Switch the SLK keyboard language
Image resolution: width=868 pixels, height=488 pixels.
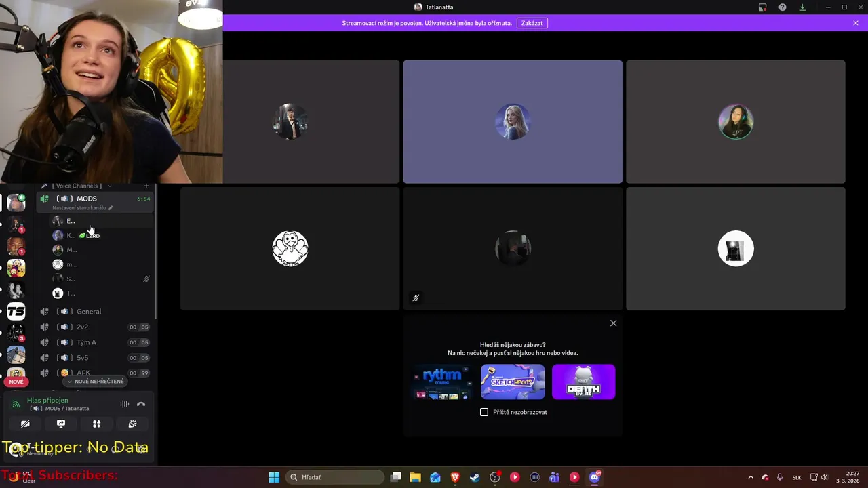[x=797, y=477]
